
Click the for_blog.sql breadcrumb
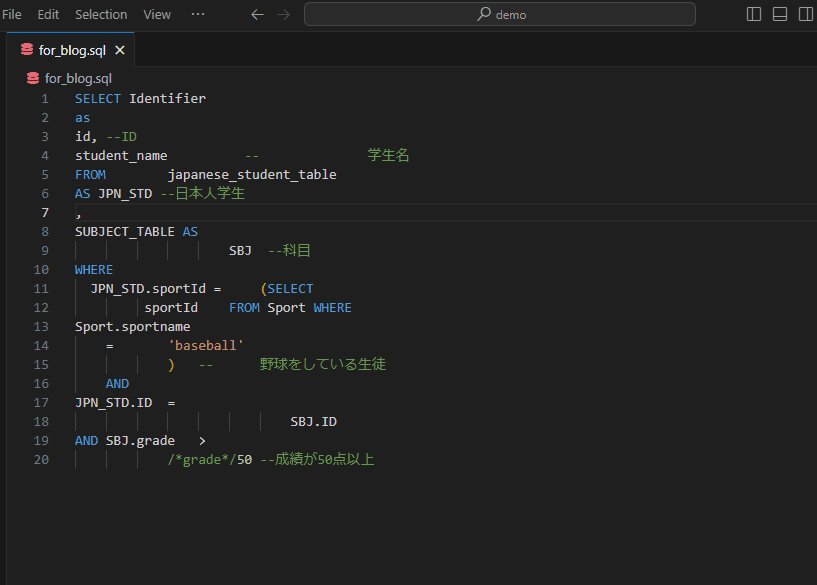pos(78,79)
